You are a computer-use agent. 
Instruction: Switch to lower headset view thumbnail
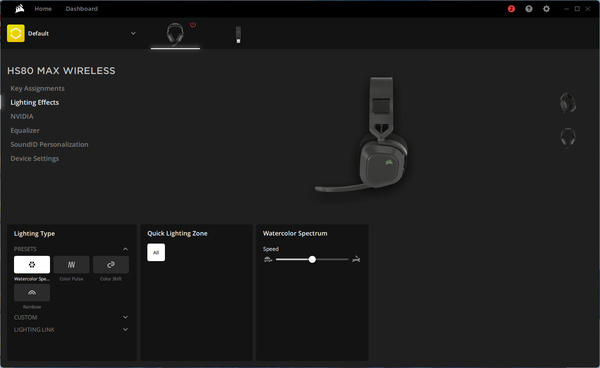tap(567, 138)
